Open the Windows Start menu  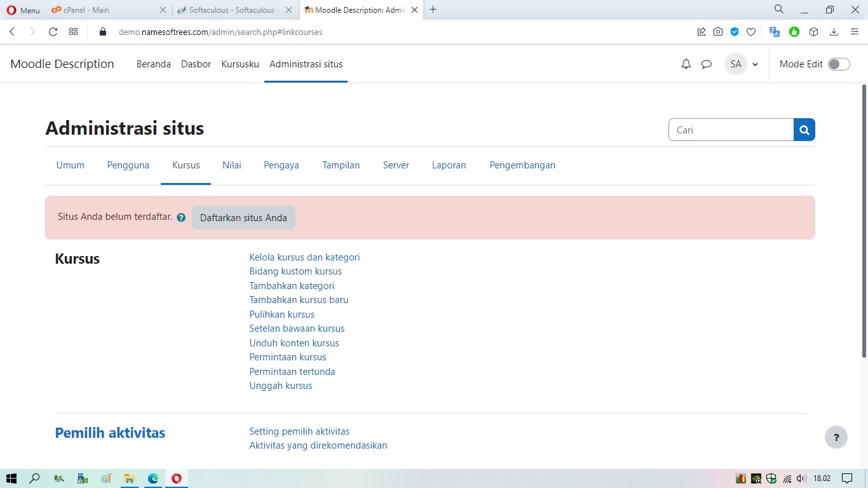click(x=11, y=478)
